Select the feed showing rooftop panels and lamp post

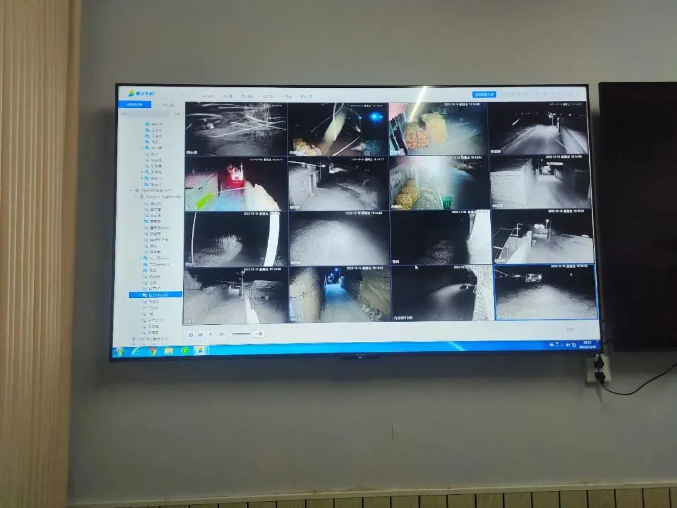click(x=543, y=237)
